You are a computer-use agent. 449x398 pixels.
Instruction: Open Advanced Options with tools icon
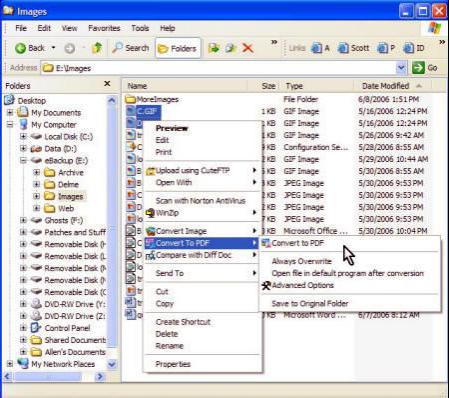(298, 285)
